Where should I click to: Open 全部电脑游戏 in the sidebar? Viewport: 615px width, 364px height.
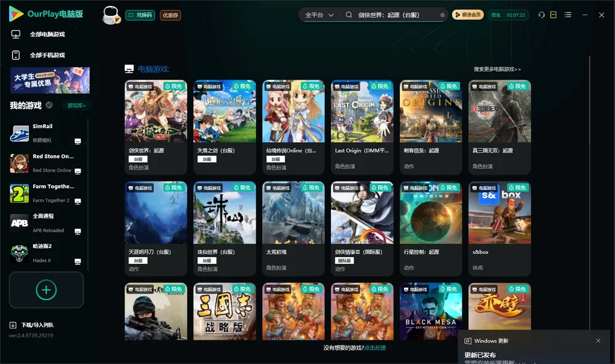(38, 34)
